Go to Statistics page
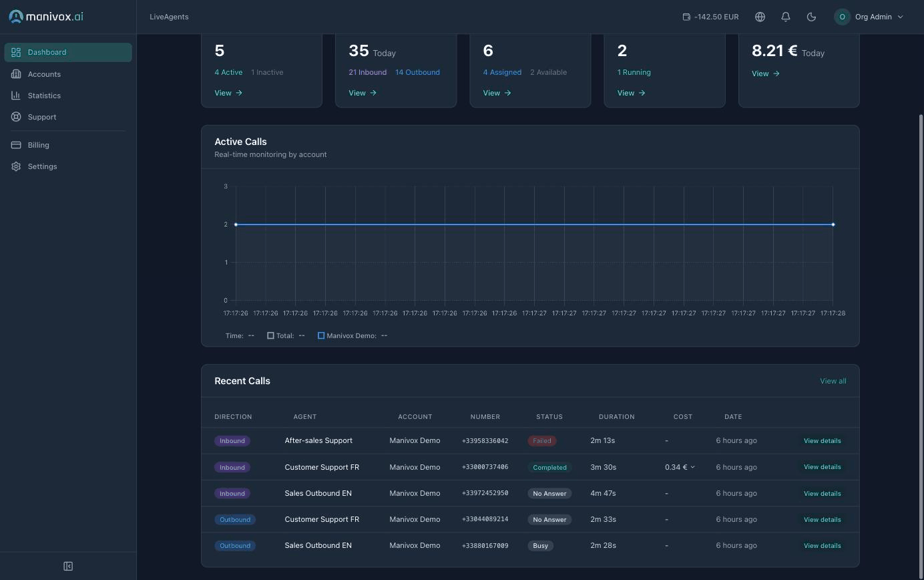 pos(68,96)
